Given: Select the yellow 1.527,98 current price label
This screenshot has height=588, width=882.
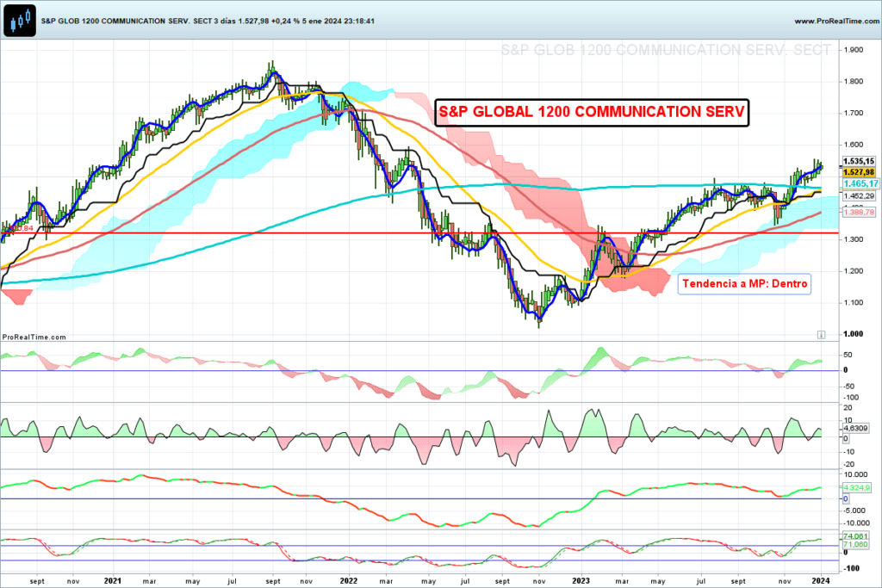Looking at the screenshot, I should coord(859,172).
